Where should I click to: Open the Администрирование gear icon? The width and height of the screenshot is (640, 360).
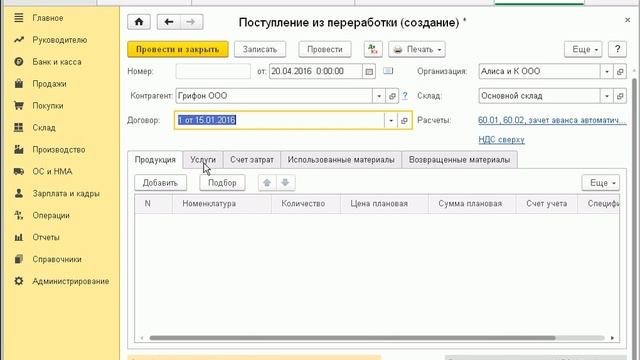pyautogui.click(x=19, y=281)
